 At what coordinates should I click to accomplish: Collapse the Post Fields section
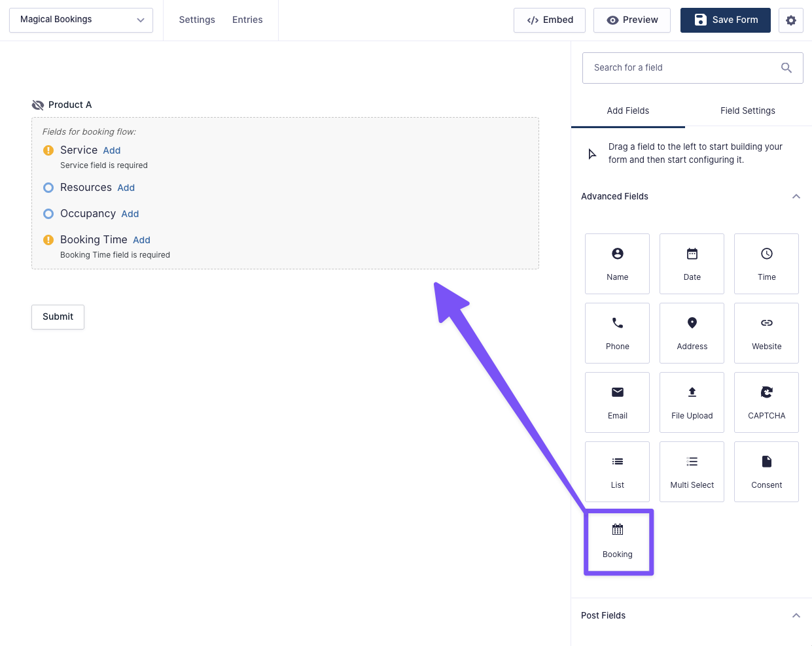point(796,616)
